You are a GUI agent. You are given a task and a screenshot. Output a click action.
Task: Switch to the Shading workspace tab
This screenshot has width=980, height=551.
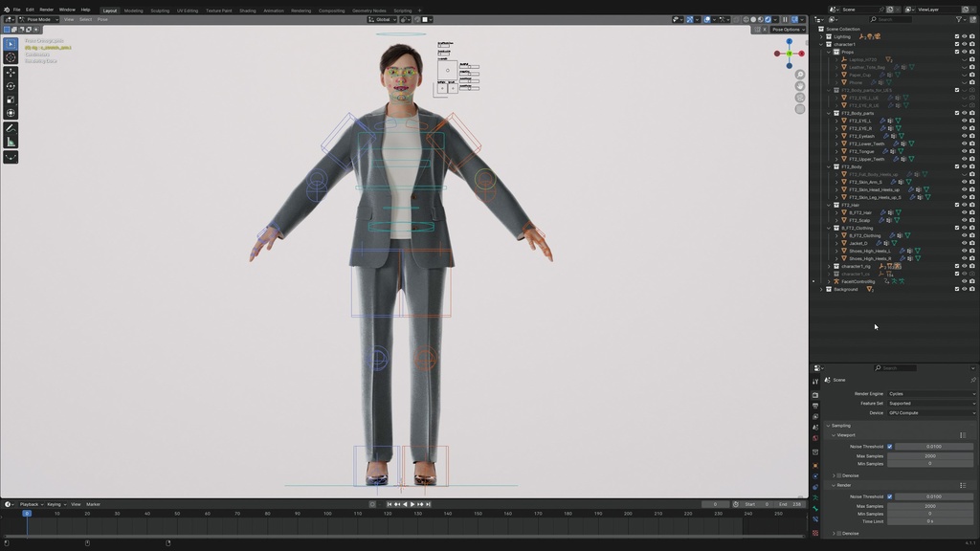(248, 10)
